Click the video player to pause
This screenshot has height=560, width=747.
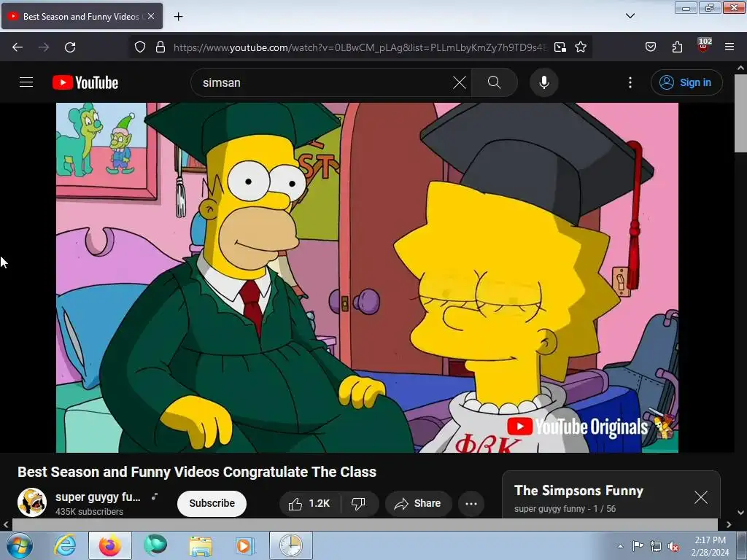[x=367, y=278]
